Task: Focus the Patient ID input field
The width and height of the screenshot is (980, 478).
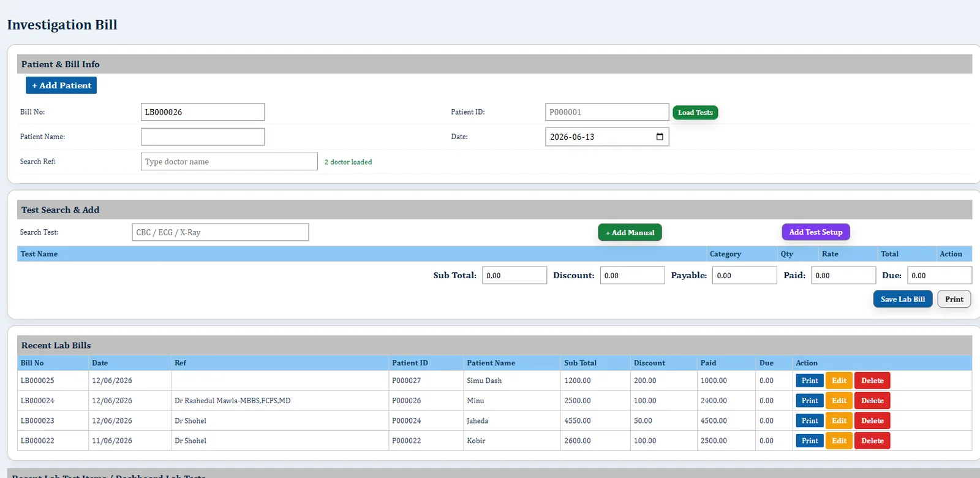Action: click(x=607, y=112)
